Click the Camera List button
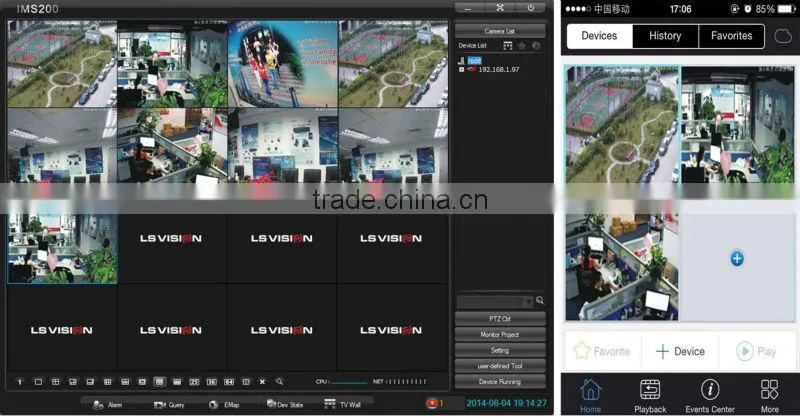Image resolution: width=800 pixels, height=416 pixels. point(499,31)
